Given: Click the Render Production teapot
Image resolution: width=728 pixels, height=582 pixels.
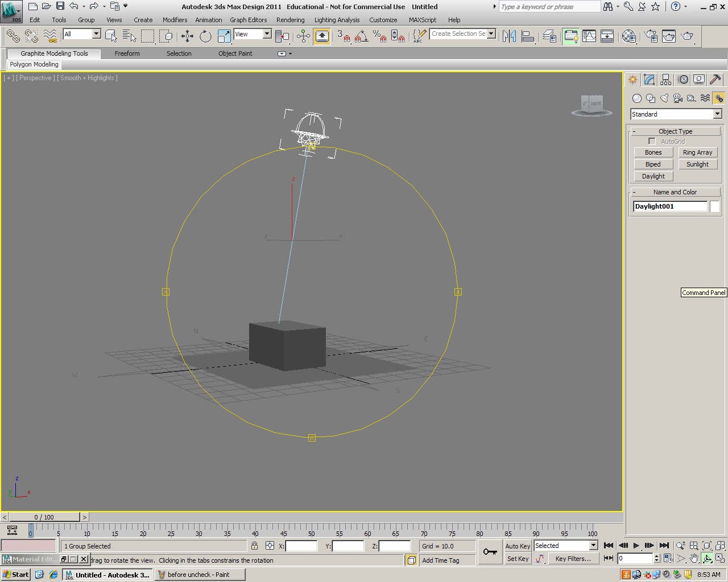Looking at the screenshot, I should click(688, 36).
